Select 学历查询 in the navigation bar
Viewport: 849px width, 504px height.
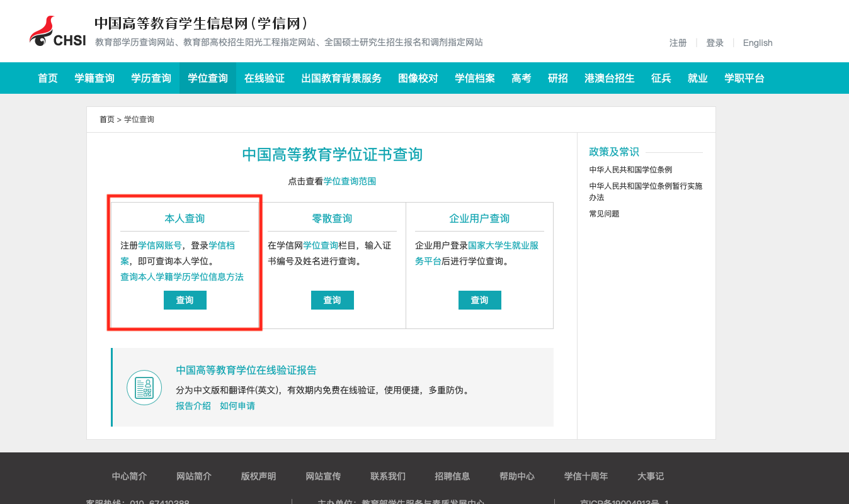(151, 78)
